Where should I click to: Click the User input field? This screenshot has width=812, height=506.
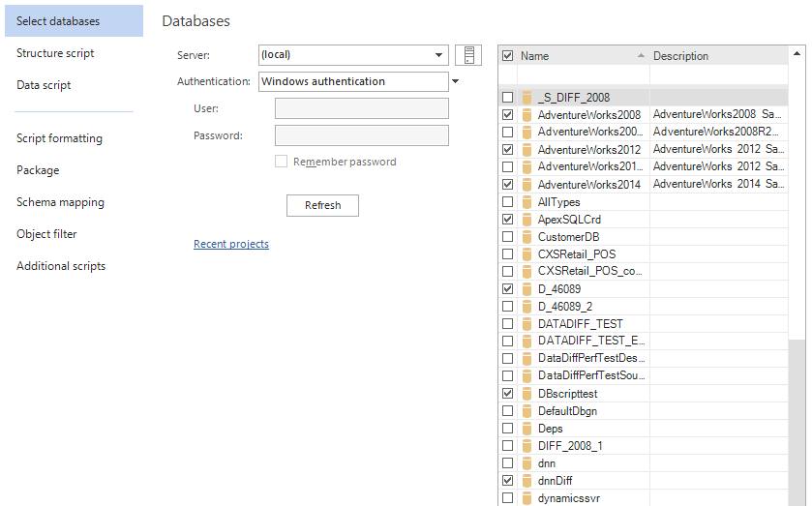point(362,108)
